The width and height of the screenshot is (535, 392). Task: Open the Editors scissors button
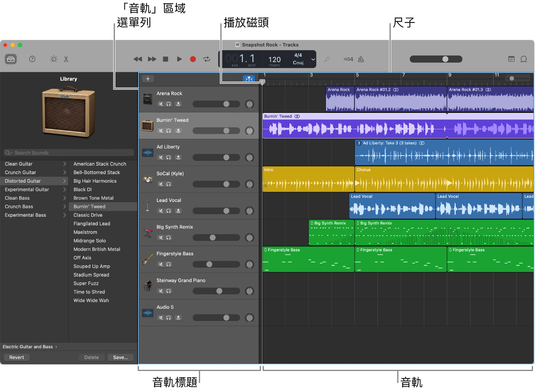tap(66, 59)
